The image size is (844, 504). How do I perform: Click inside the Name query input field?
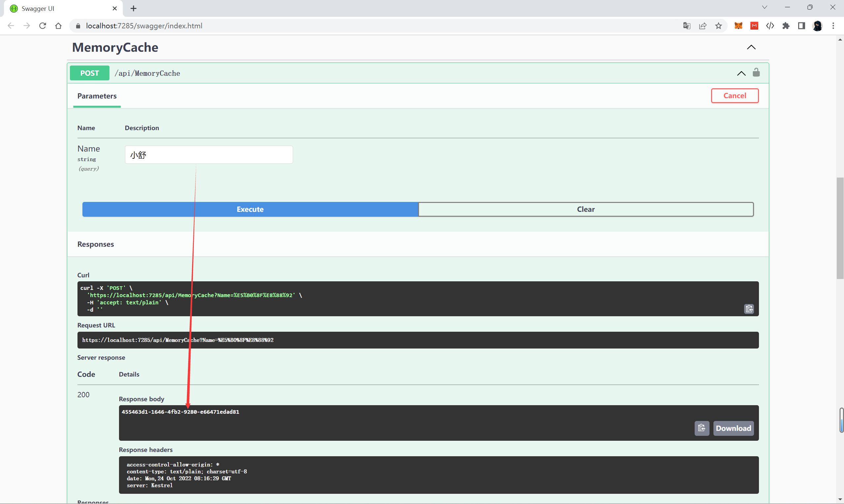coord(209,155)
